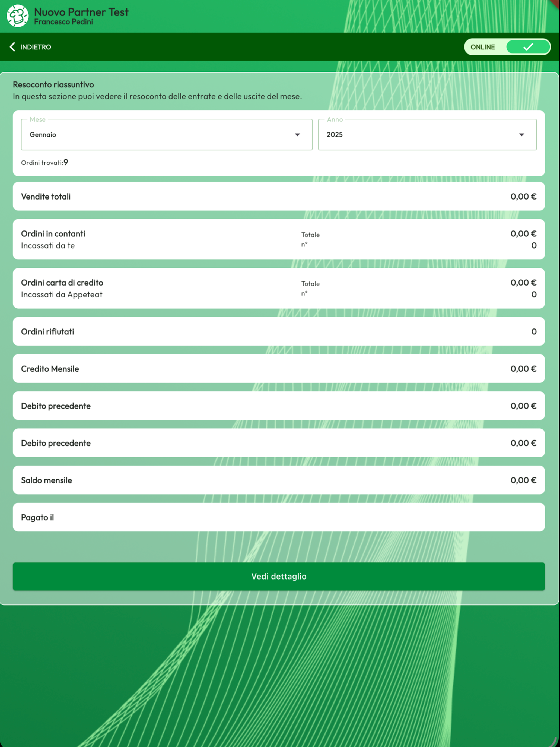
Task: Open the Mese dropdown showing Gennaio
Action: point(167,134)
